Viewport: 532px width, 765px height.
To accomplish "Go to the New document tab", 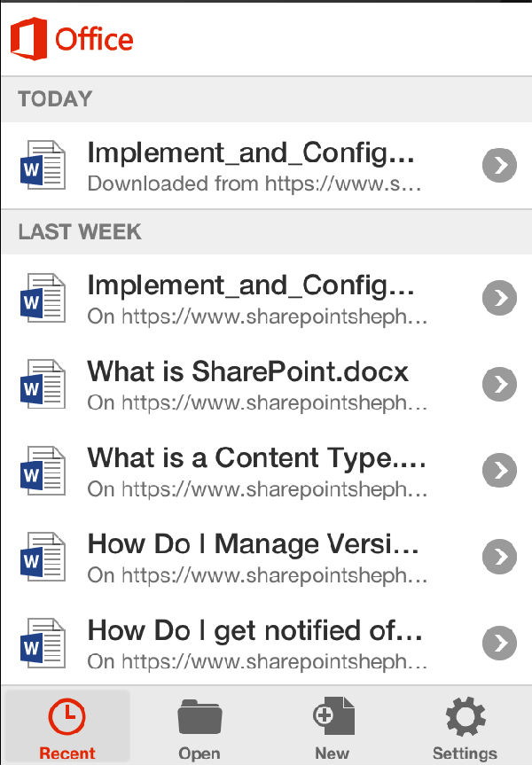I will tap(332, 727).
